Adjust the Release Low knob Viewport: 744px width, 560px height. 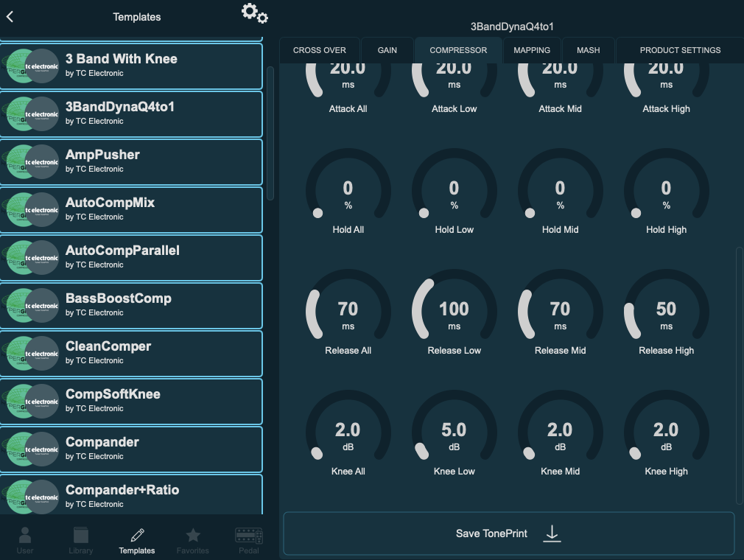(454, 309)
